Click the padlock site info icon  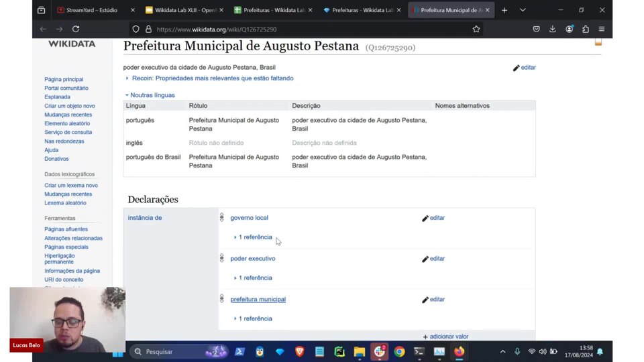click(x=148, y=29)
